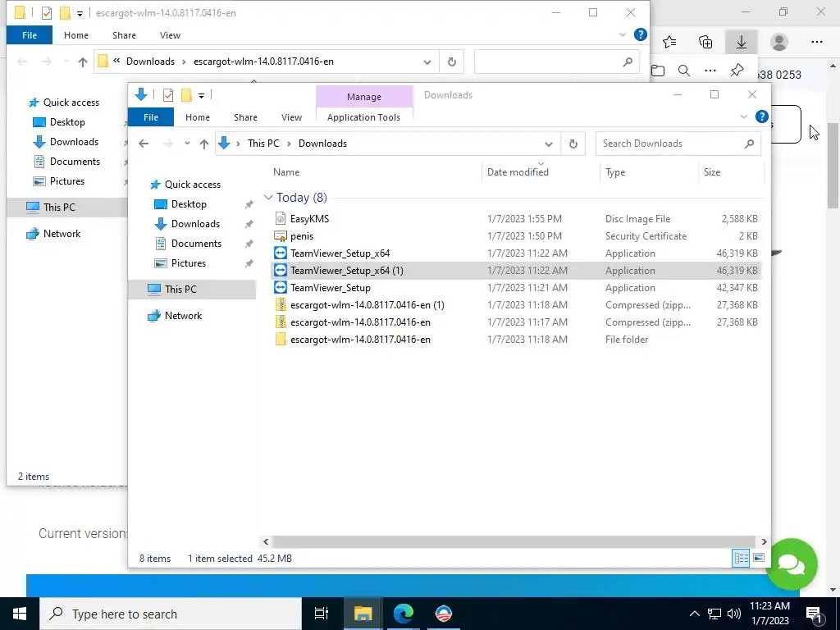Image resolution: width=840 pixels, height=630 pixels.
Task: Expand address dropdown in escargot window
Action: (427, 62)
